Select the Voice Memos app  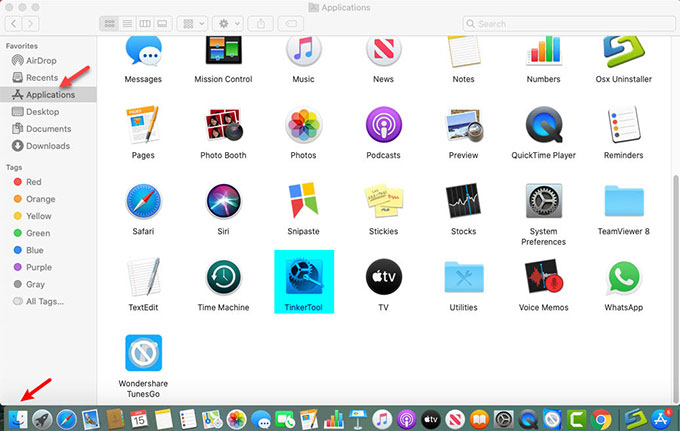(543, 277)
